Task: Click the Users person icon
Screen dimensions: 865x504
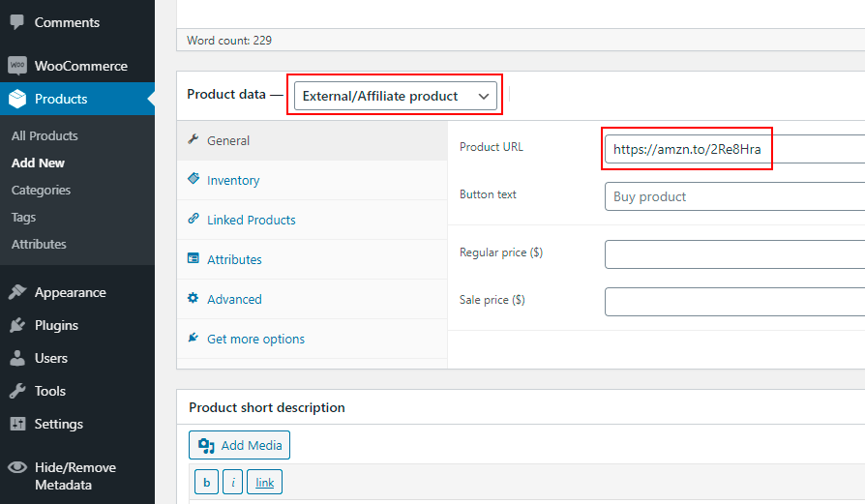Action: click(x=17, y=358)
